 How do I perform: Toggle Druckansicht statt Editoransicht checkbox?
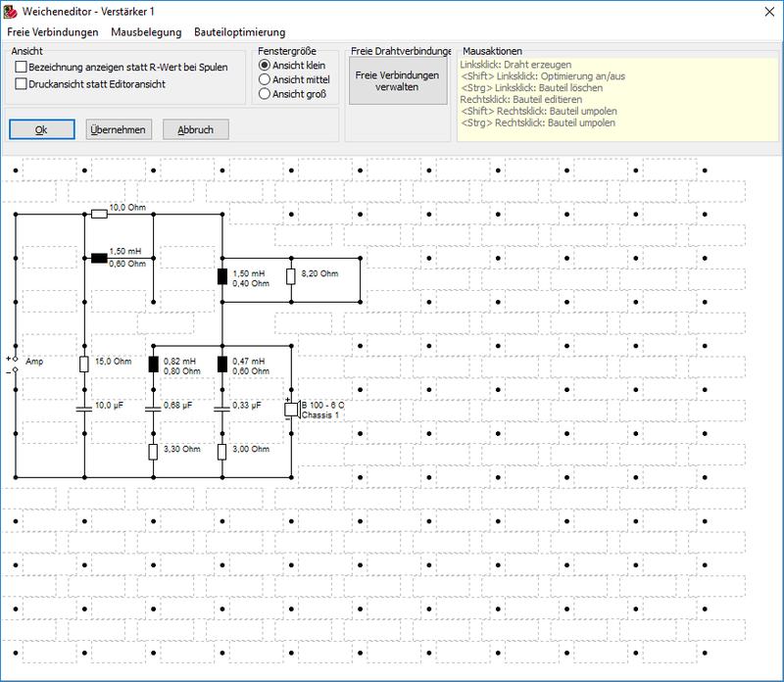[x=22, y=84]
